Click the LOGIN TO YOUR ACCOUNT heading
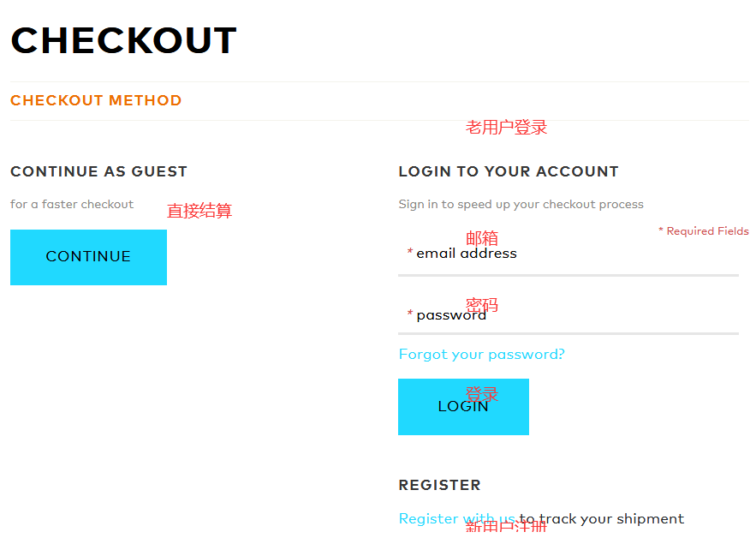This screenshot has height=538, width=756. (508, 172)
